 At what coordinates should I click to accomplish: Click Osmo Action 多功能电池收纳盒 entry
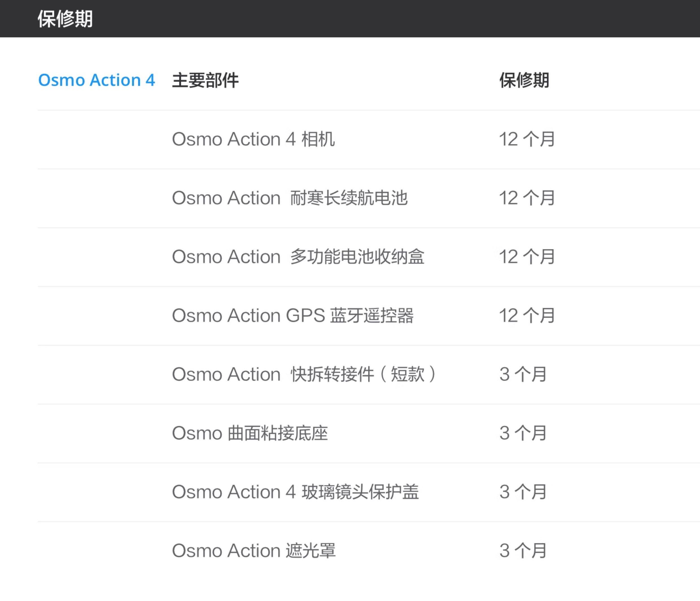[x=298, y=257]
